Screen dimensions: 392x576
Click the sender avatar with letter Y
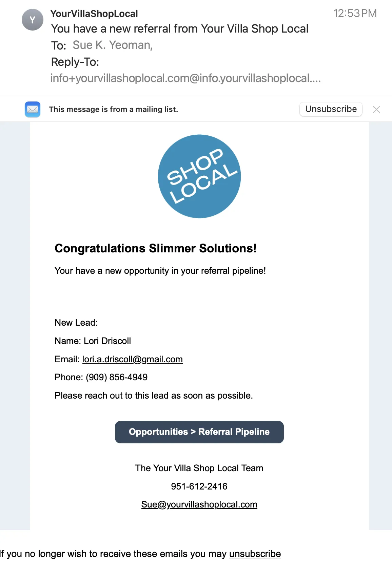pyautogui.click(x=33, y=20)
